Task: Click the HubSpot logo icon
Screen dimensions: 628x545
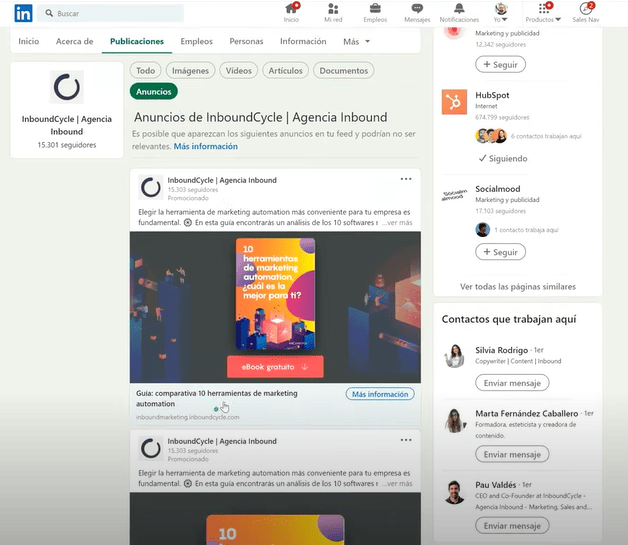Action: [x=454, y=102]
